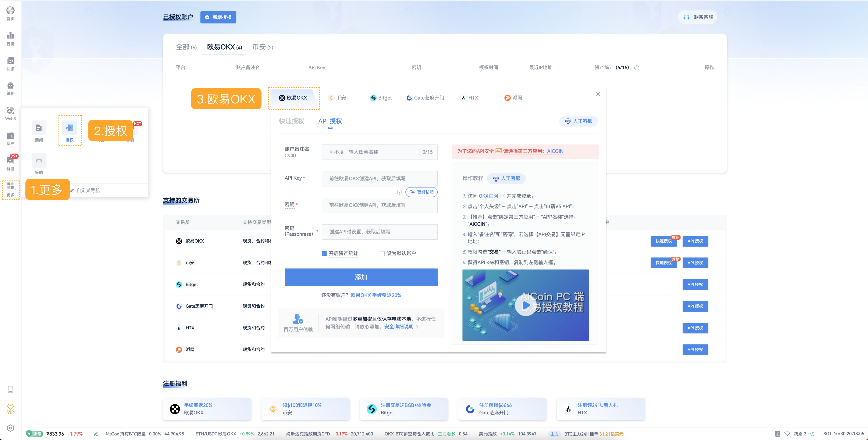Image resolution: width=868 pixels, height=440 pixels.
Task: Open the 领$100和返现10% 币安 promo card
Action: (x=305, y=409)
